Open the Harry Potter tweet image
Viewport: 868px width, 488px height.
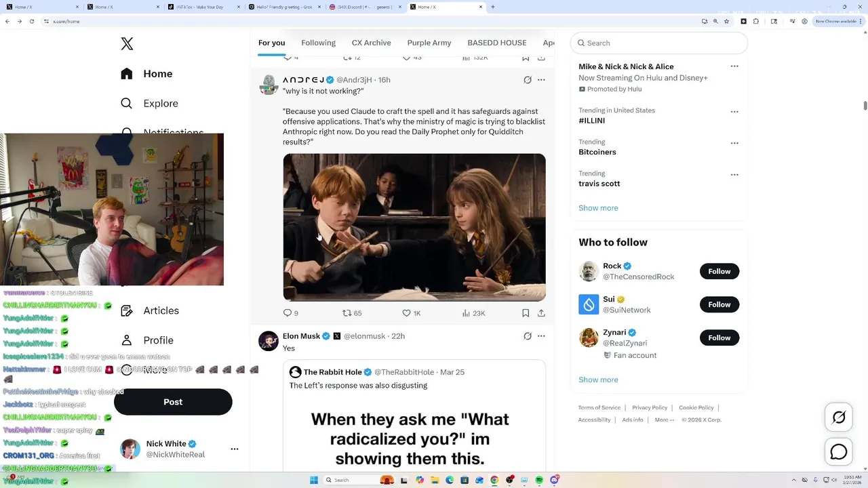[x=414, y=227]
